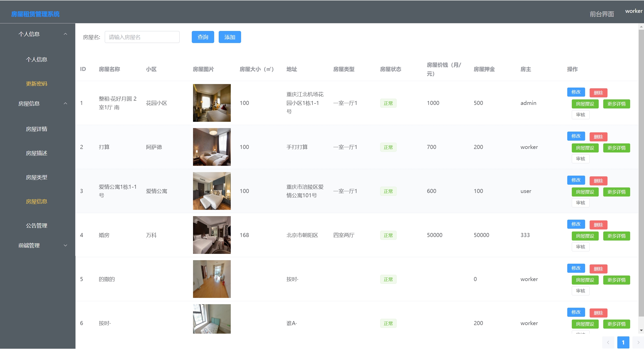Open 房屋摆设 for row ID 2

pos(585,148)
